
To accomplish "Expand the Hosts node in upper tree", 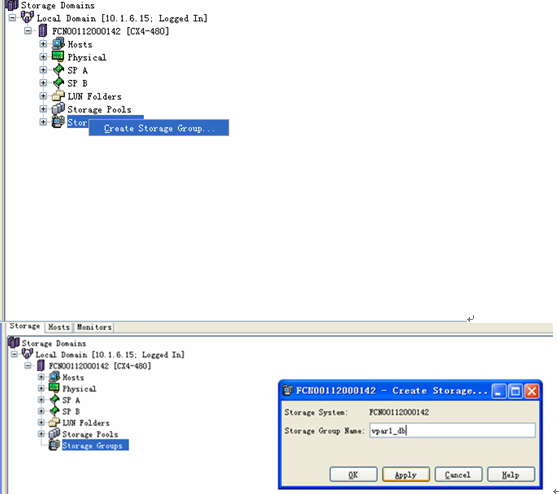I will 43,44.
